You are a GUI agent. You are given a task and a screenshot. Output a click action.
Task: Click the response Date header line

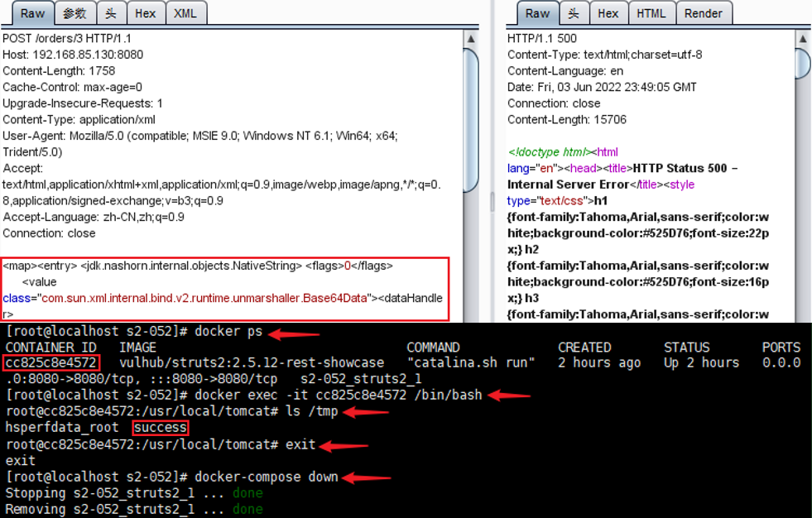(x=602, y=87)
